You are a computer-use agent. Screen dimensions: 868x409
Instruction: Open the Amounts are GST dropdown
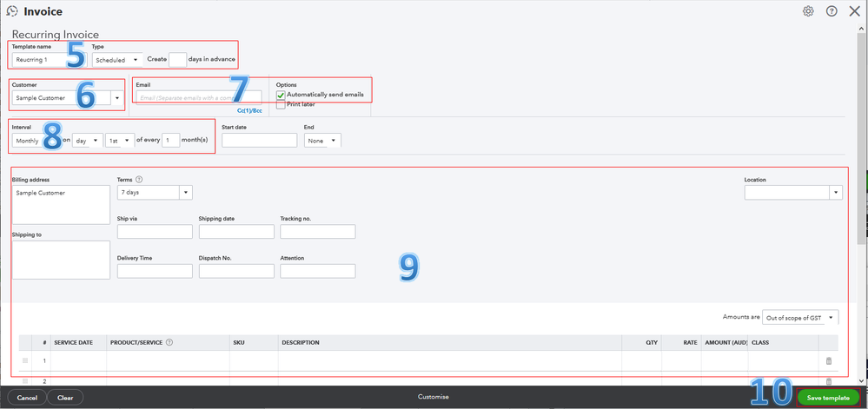[x=800, y=317]
